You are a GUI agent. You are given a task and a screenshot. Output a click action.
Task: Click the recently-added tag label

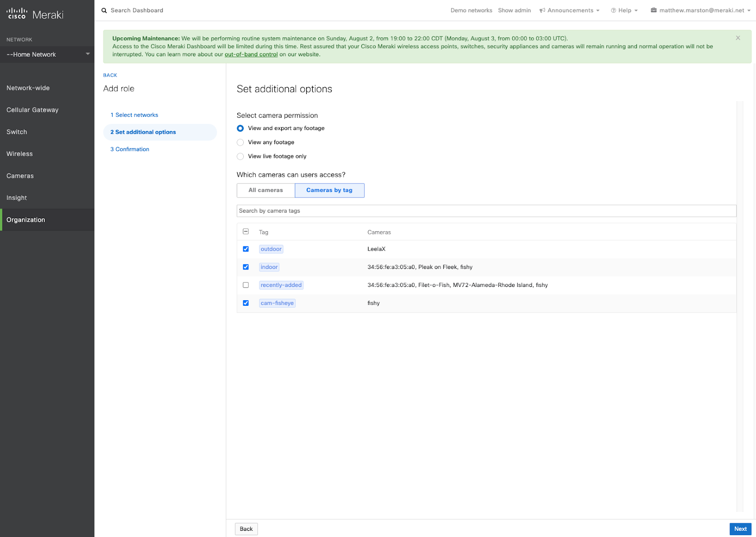281,285
